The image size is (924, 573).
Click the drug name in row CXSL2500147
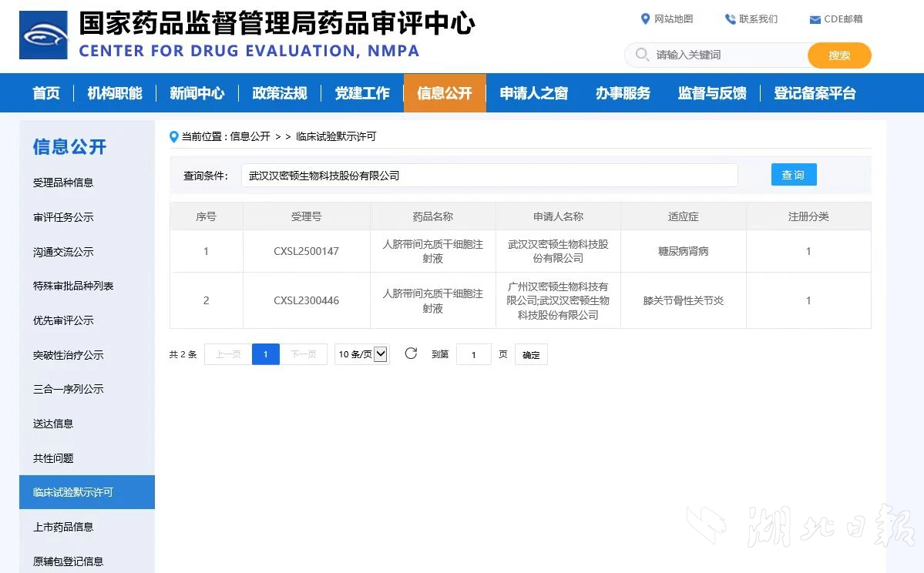(x=433, y=252)
